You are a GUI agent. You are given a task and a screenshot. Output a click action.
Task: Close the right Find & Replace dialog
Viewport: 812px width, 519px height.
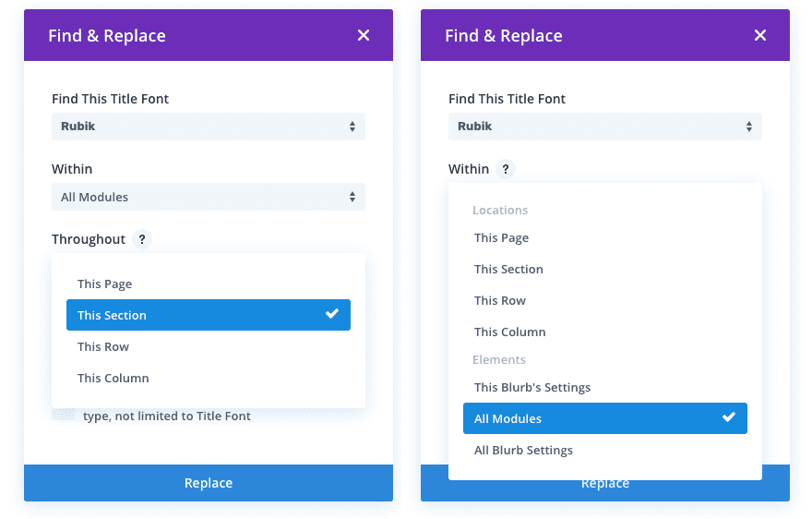pyautogui.click(x=760, y=35)
